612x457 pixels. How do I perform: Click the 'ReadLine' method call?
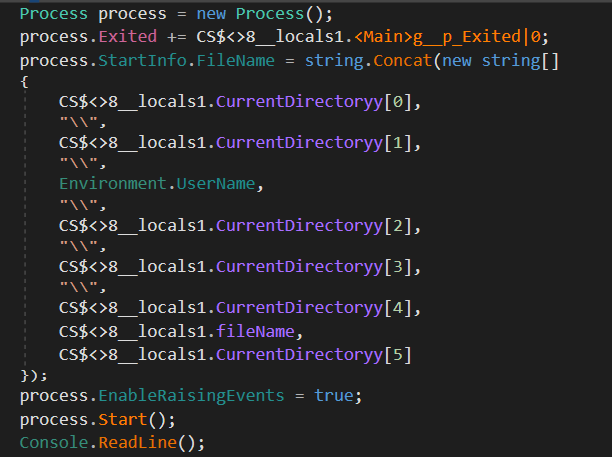tap(137, 443)
